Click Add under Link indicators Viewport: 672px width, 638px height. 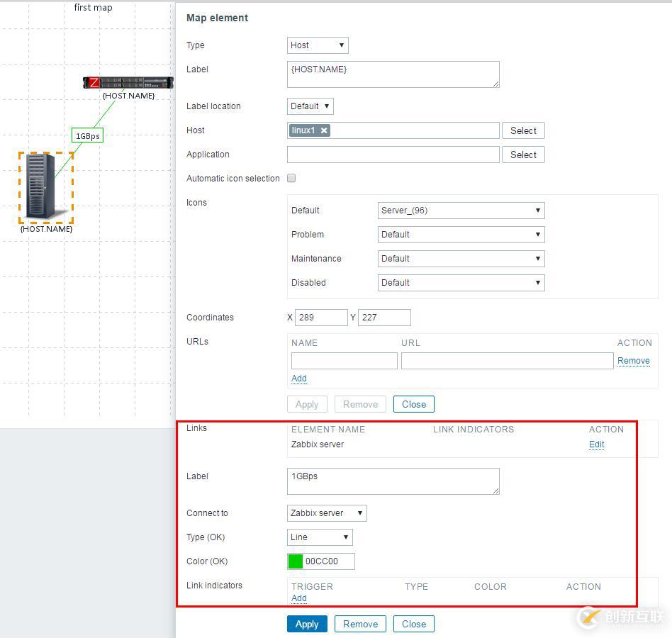(298, 598)
